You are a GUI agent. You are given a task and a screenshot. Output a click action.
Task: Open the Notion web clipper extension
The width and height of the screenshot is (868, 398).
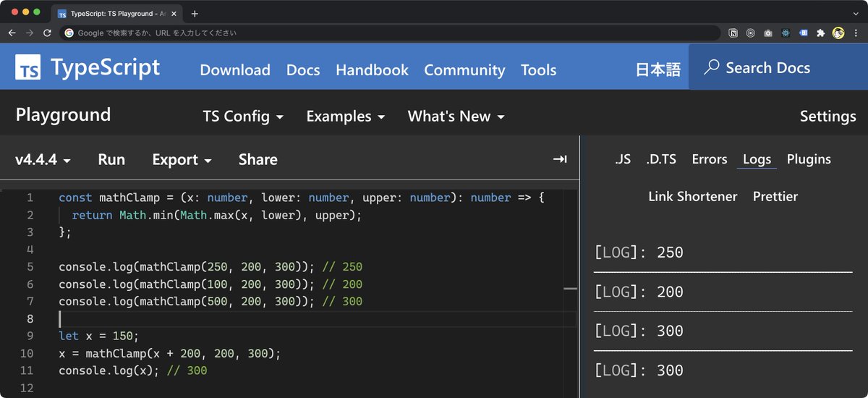(x=733, y=33)
